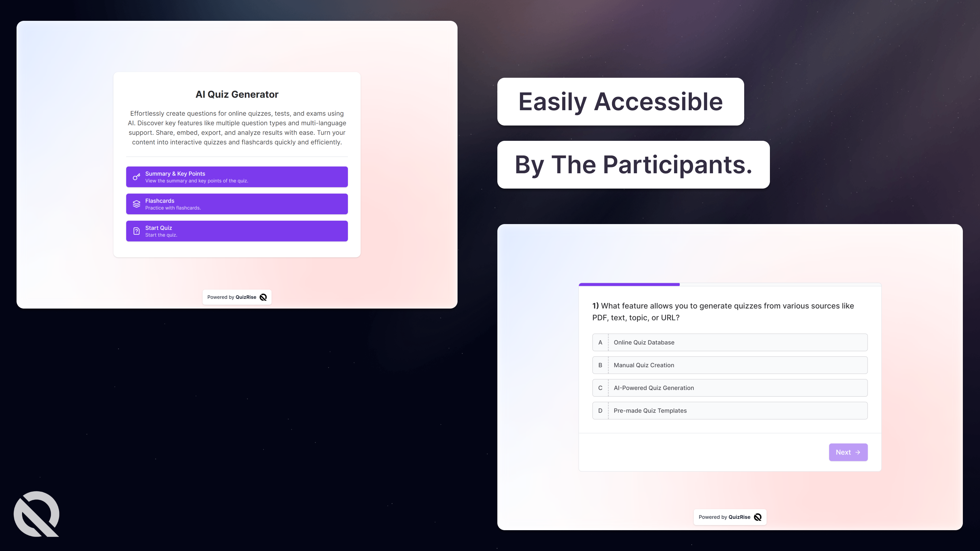Select answer option D Pre-made Quiz Templates
980x551 pixels.
(729, 410)
